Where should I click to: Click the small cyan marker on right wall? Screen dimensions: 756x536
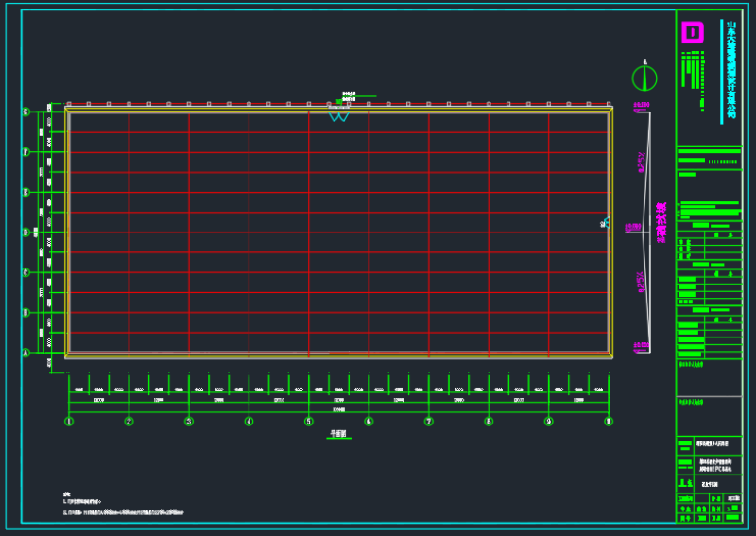pyautogui.click(x=603, y=224)
